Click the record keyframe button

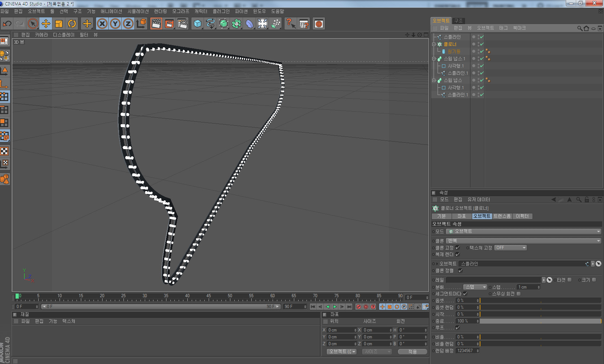359,307
